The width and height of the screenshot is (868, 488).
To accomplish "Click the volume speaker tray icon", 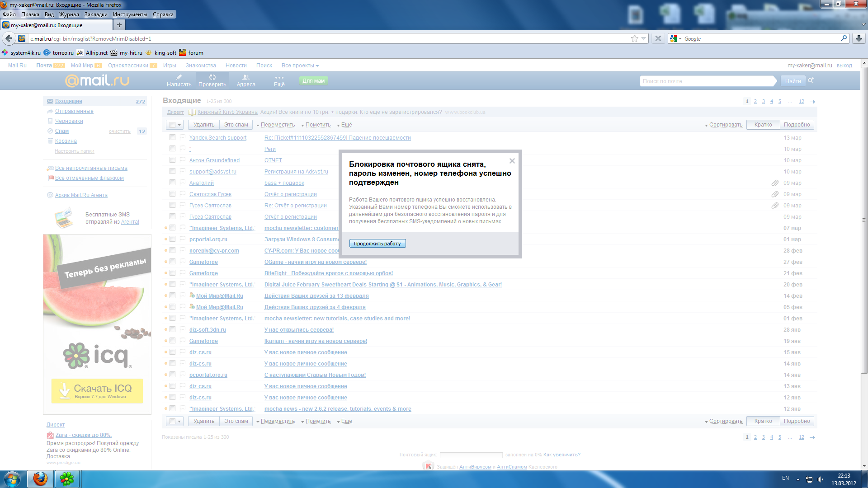I will tap(820, 479).
